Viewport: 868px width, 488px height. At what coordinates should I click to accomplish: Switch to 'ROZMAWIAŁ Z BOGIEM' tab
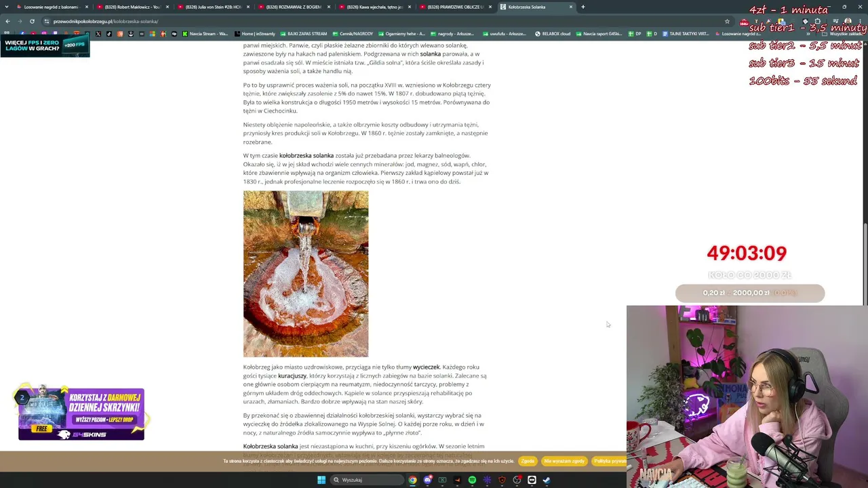coord(293,7)
